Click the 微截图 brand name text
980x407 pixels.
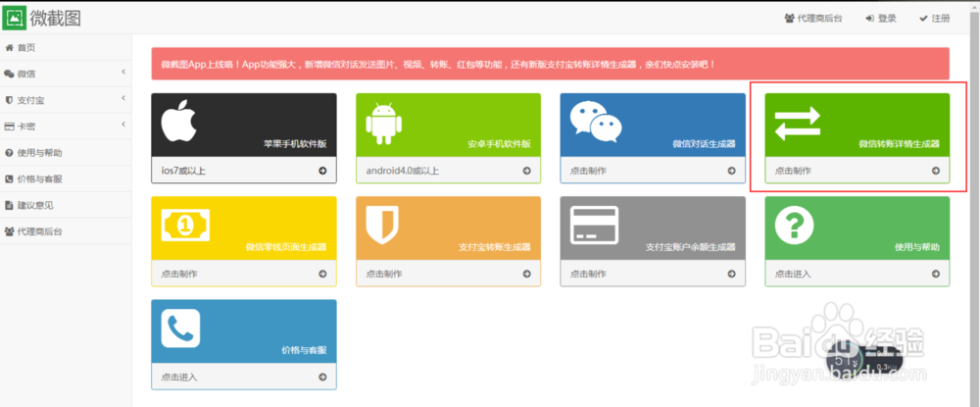56,18
